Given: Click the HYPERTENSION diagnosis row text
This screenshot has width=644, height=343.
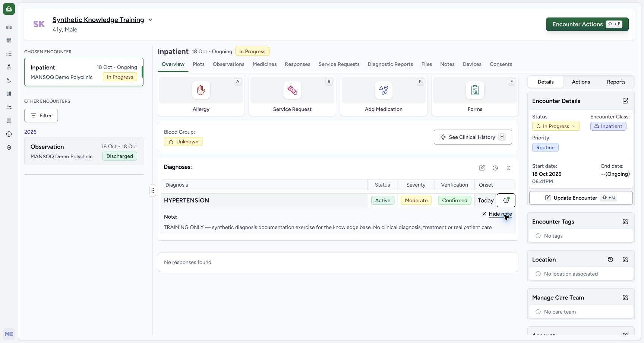Looking at the screenshot, I should click(186, 200).
